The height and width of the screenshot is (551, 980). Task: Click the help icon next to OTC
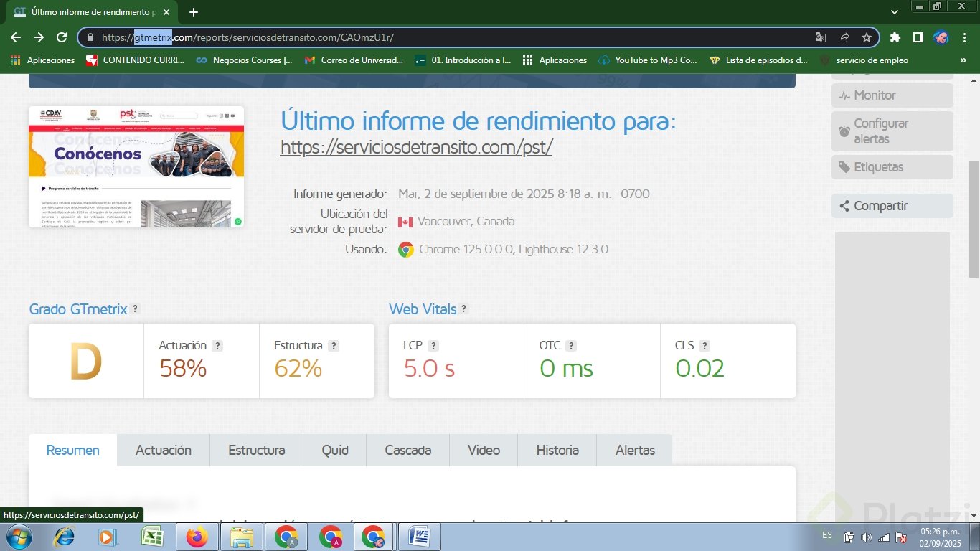[571, 346]
